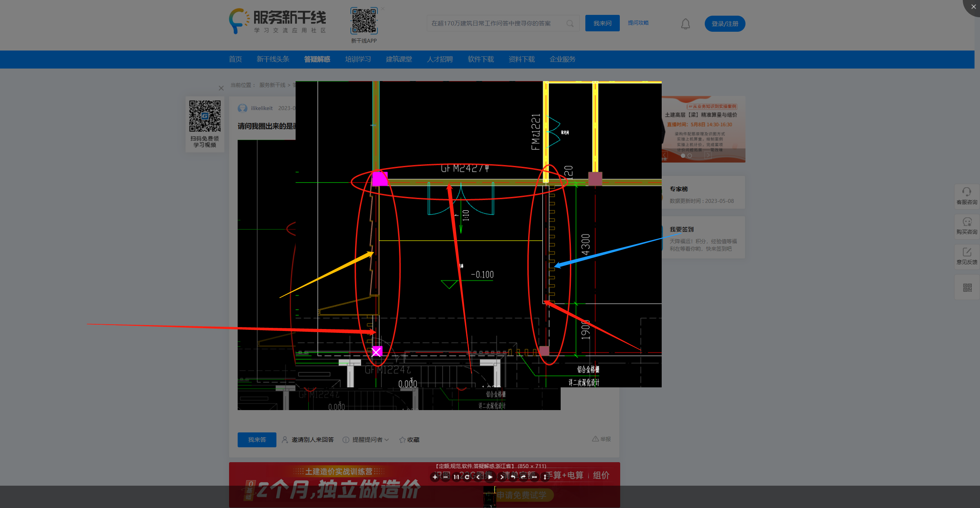Rotate image left in viewer toolbar
Screen dimensions: 980x508
coord(513,477)
